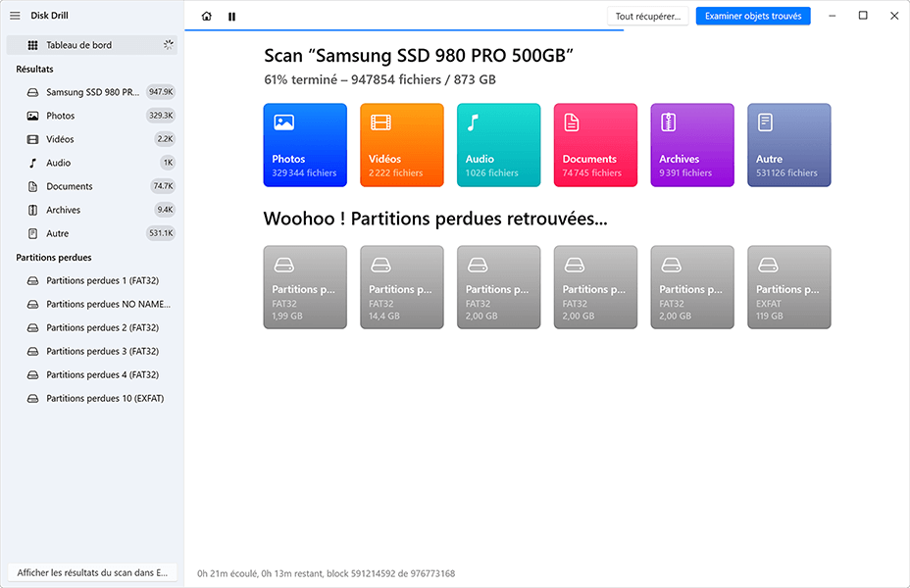Click the 2.2K badge beside Vidéos
This screenshot has height=588, width=910.
point(165,139)
